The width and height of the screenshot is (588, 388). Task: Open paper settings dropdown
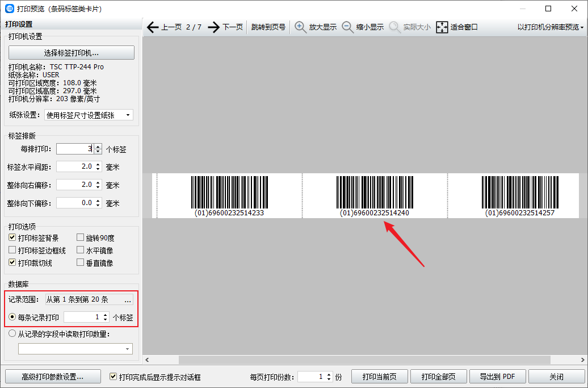89,115
